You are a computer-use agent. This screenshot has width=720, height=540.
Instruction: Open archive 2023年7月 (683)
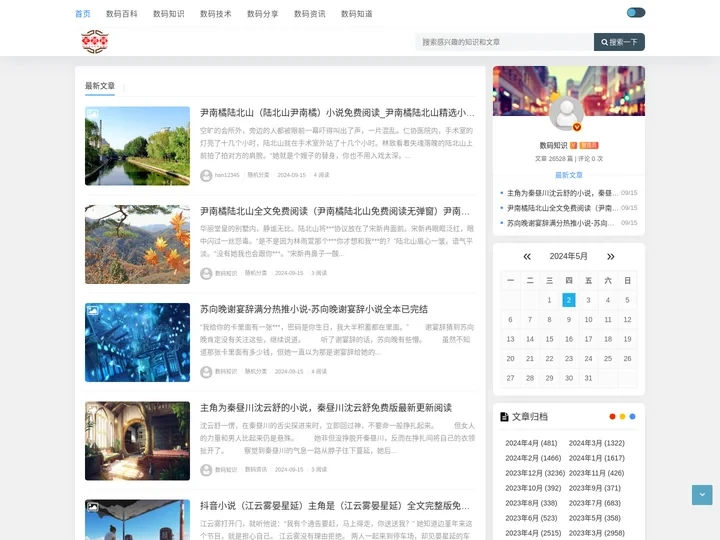pyautogui.click(x=595, y=503)
